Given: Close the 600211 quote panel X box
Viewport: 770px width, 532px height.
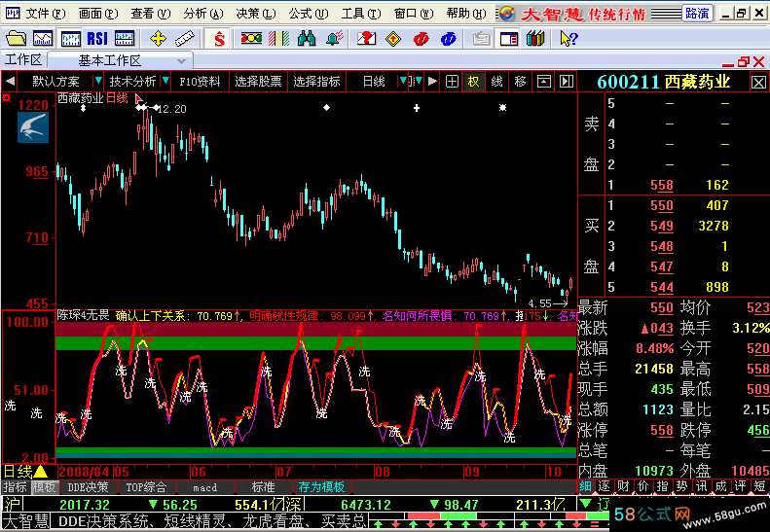Looking at the screenshot, I should (758, 82).
